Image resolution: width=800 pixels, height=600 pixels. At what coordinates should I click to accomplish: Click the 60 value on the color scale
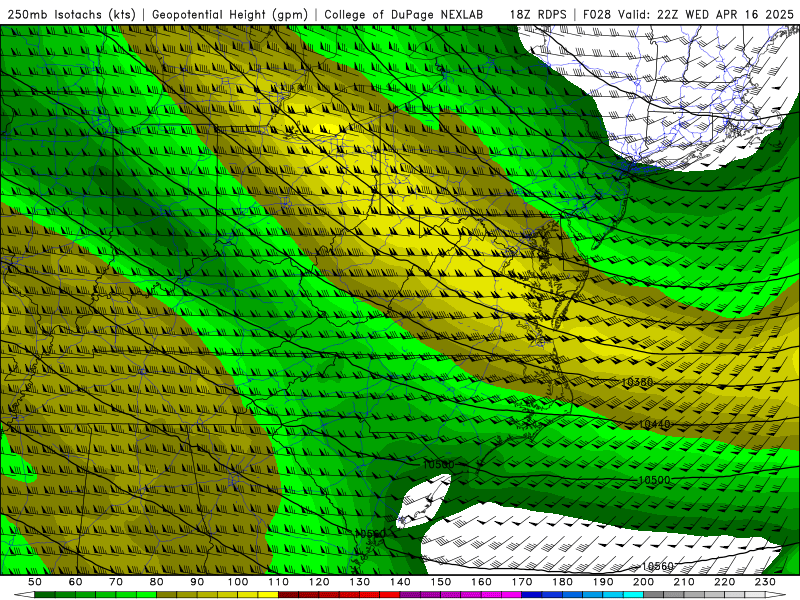pyautogui.click(x=75, y=582)
